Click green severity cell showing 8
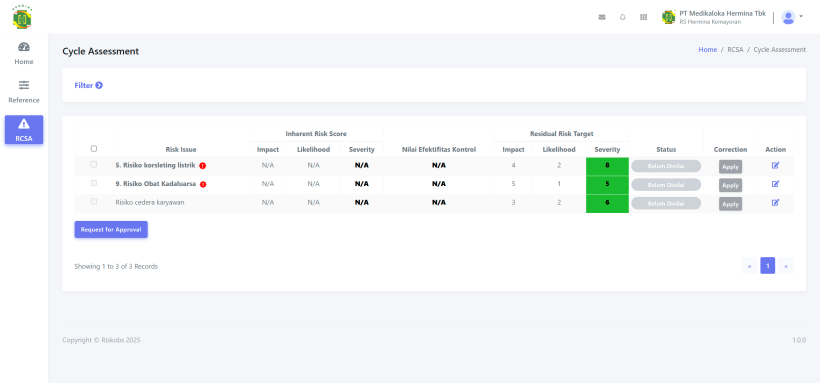820x383 pixels. tap(607, 166)
